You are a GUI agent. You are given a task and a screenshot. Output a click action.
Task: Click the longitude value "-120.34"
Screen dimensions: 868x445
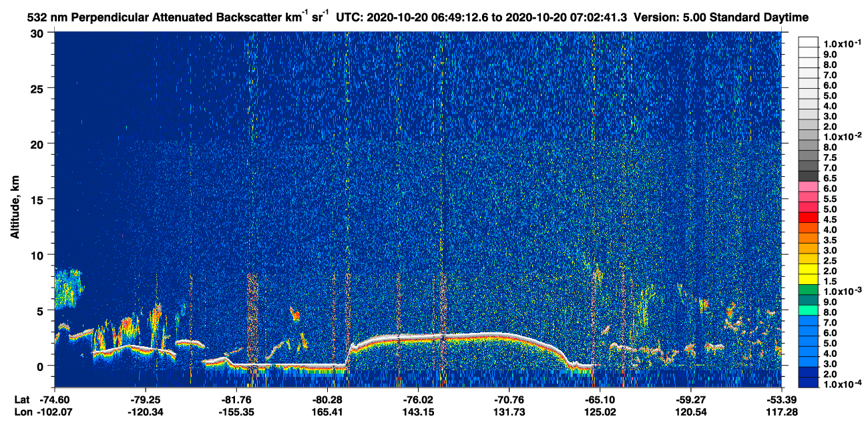(146, 412)
